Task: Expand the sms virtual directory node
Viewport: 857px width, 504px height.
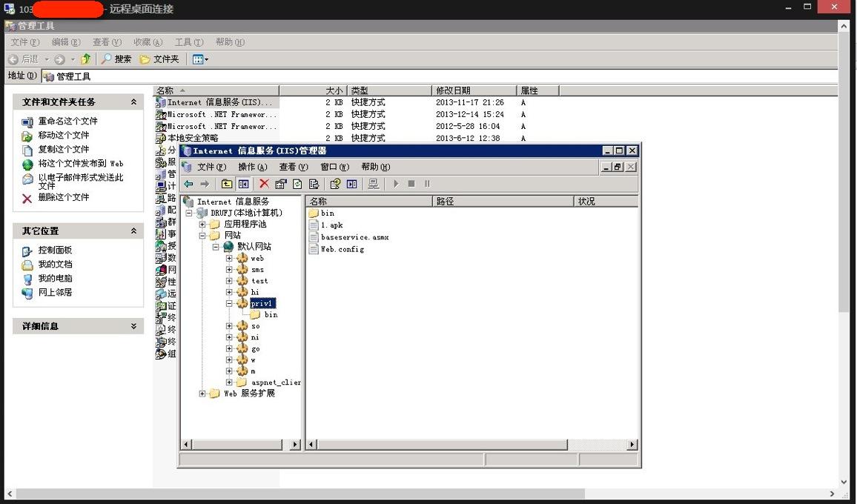Action: pos(230,270)
